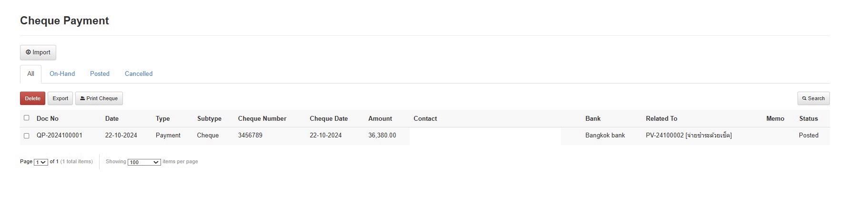This screenshot has width=868, height=220.
Task: Open the page number dropdown
Action: coord(41,162)
